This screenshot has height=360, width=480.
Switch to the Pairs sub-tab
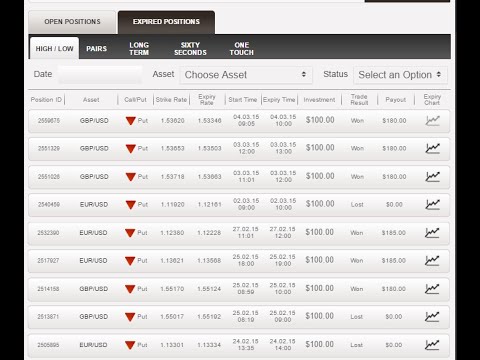coord(97,49)
